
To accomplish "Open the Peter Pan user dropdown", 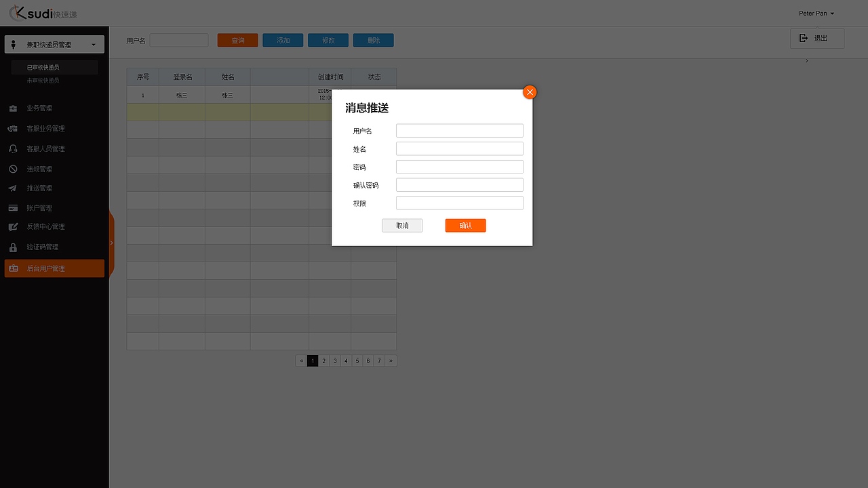I will tap(816, 14).
